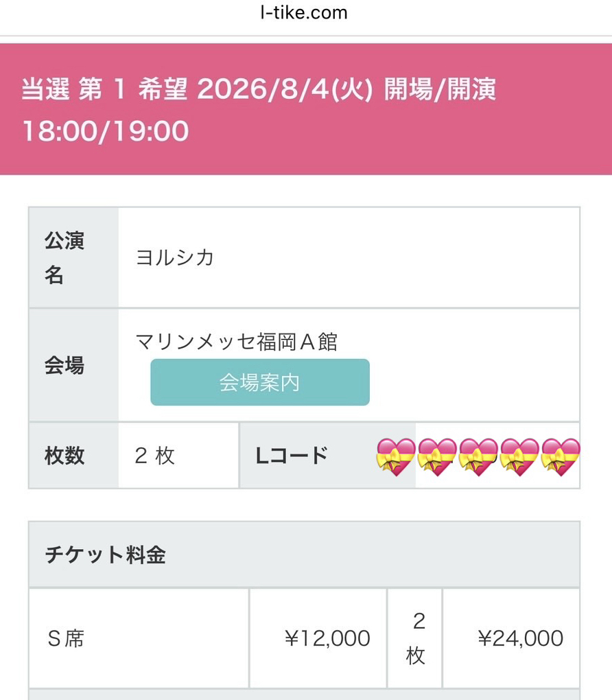Image resolution: width=612 pixels, height=700 pixels.
Task: Open the 会場案内 venue guide button
Action: coord(259,382)
